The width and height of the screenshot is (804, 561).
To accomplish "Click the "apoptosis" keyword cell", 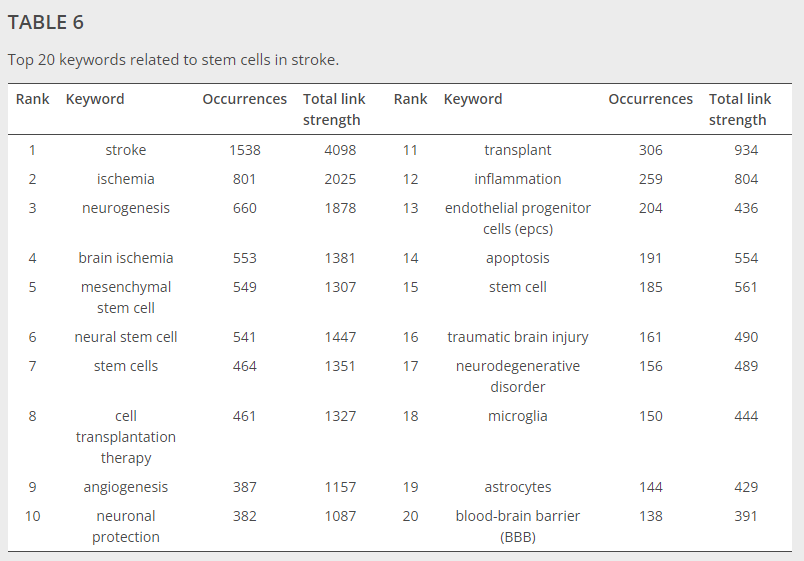I will pos(518,258).
